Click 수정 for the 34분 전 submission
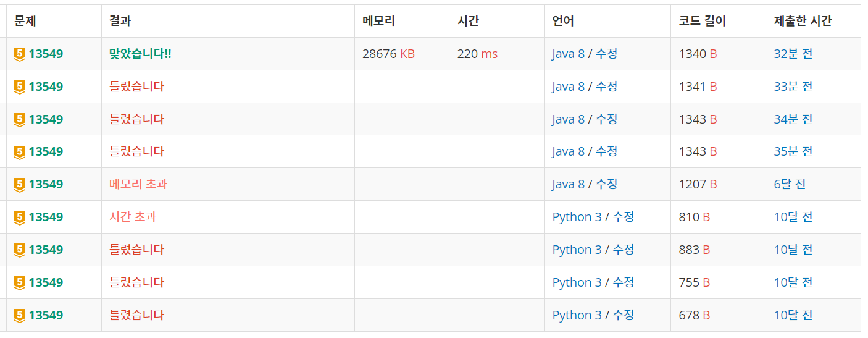 [606, 119]
